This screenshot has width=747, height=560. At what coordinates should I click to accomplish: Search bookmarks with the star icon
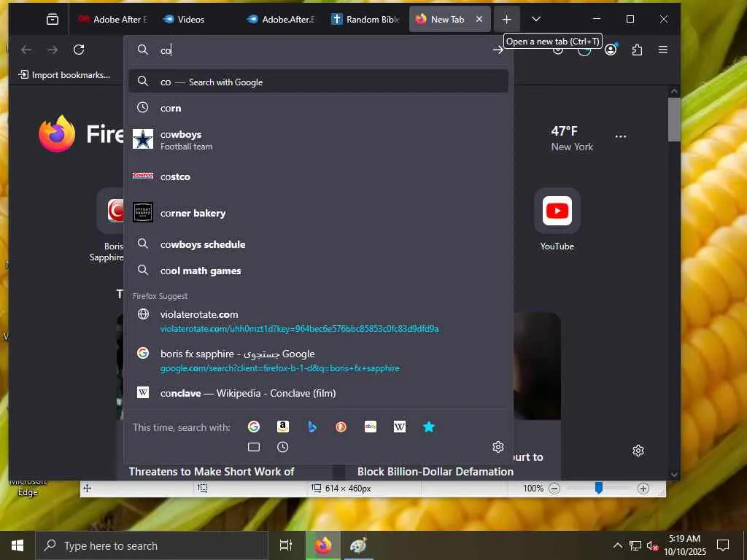coord(429,427)
